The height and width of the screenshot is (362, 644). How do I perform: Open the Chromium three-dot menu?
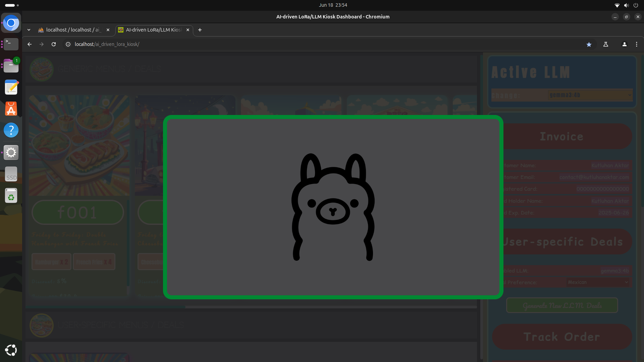[x=637, y=44]
